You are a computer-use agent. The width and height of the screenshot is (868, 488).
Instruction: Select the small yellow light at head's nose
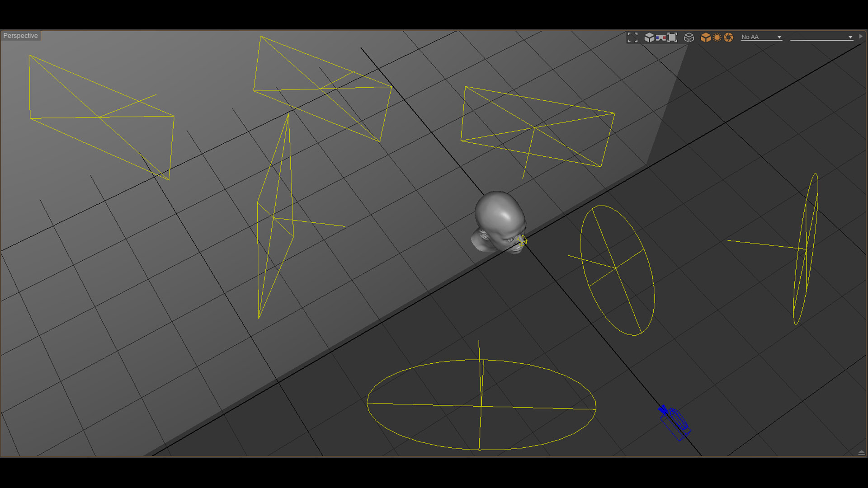pos(522,241)
